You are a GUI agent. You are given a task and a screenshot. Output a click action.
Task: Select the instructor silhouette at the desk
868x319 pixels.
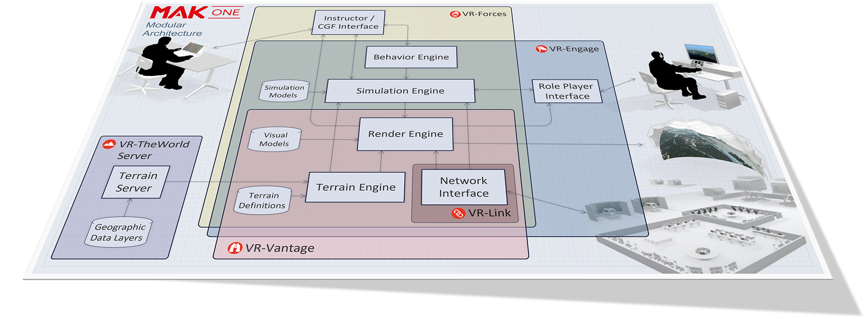[163, 63]
